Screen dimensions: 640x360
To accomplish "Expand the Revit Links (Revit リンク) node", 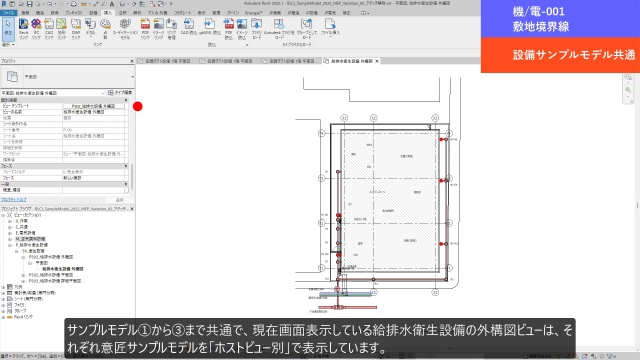I will (x=3, y=317).
